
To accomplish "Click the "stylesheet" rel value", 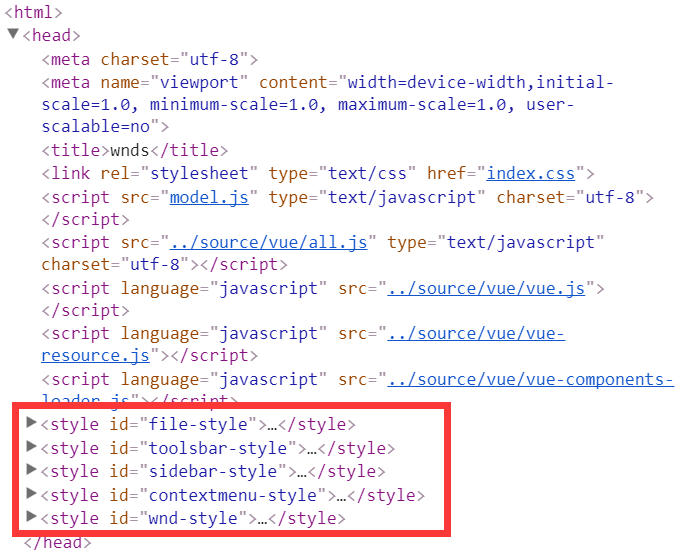I will (x=199, y=174).
